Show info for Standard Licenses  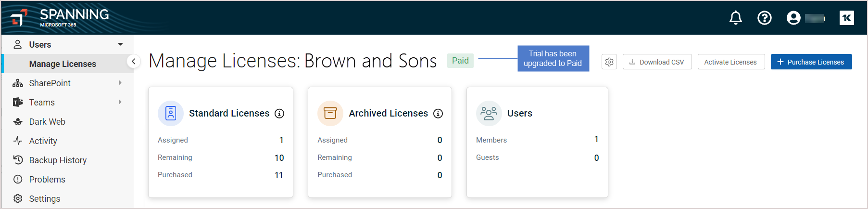pos(279,114)
